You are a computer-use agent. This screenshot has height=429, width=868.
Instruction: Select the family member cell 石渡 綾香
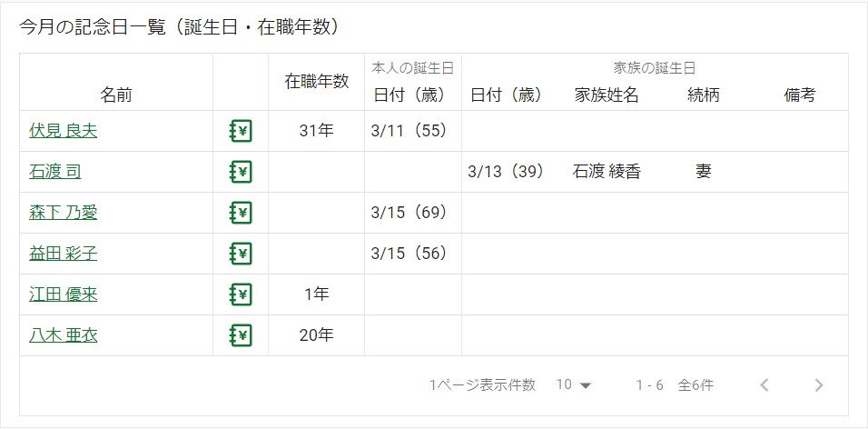coord(607,172)
